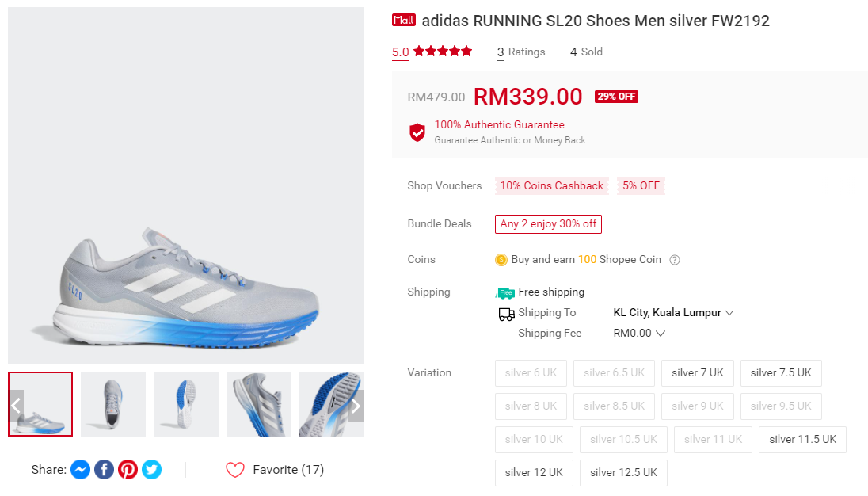Select silver 7.5 UK size variation
This screenshot has height=496, width=868.
781,373
